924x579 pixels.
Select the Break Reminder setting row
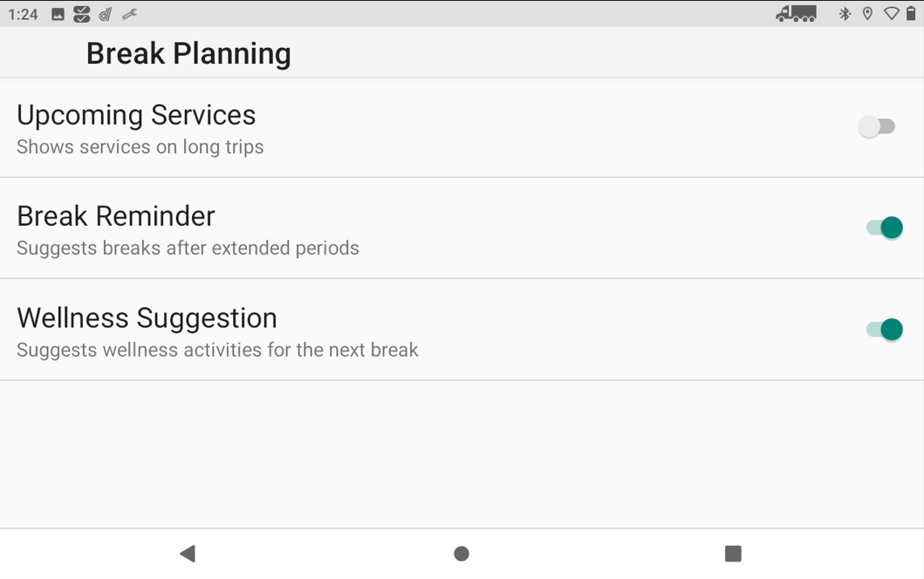[462, 228]
